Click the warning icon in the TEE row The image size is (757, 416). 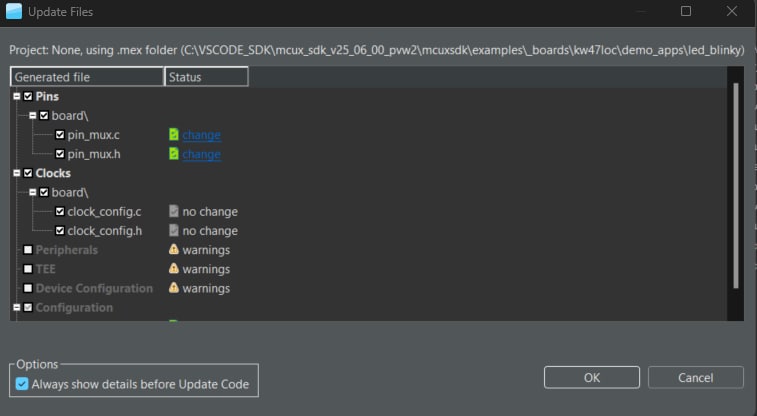(x=174, y=269)
